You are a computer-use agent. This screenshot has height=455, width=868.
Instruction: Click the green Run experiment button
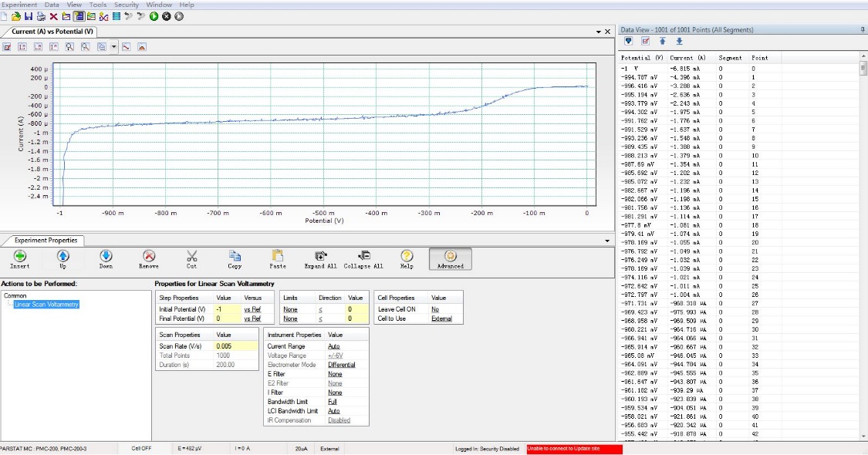pyautogui.click(x=154, y=16)
